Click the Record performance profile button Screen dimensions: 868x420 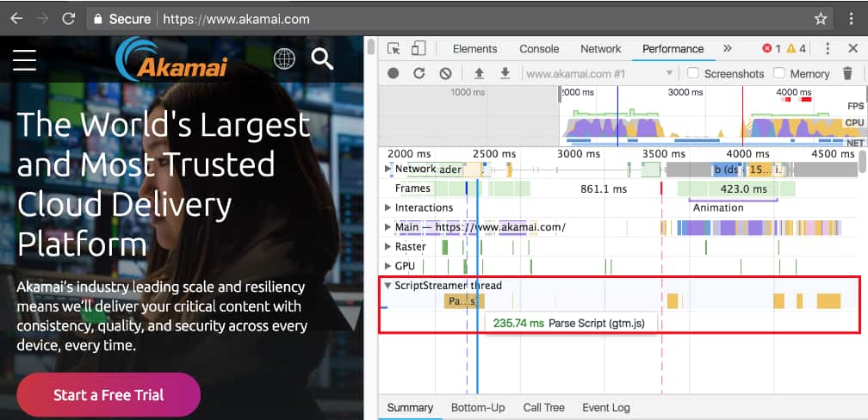click(394, 74)
